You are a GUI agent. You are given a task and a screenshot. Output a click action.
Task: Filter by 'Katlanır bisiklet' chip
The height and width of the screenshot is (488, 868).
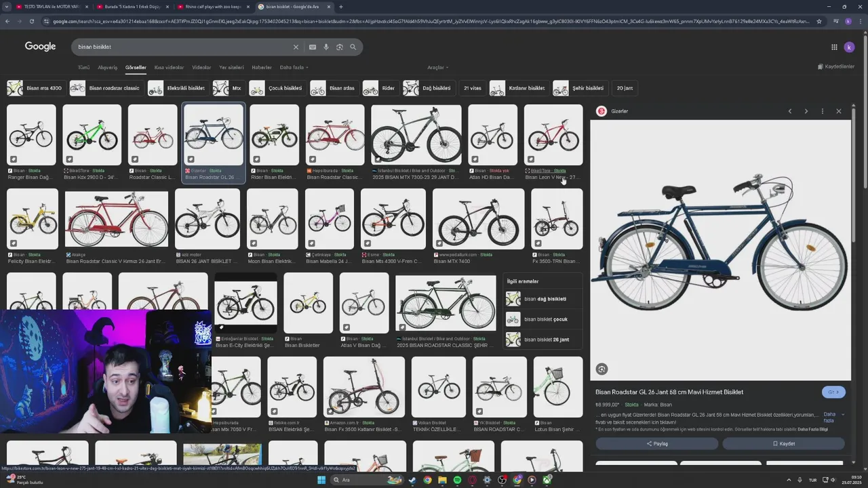[519, 88]
